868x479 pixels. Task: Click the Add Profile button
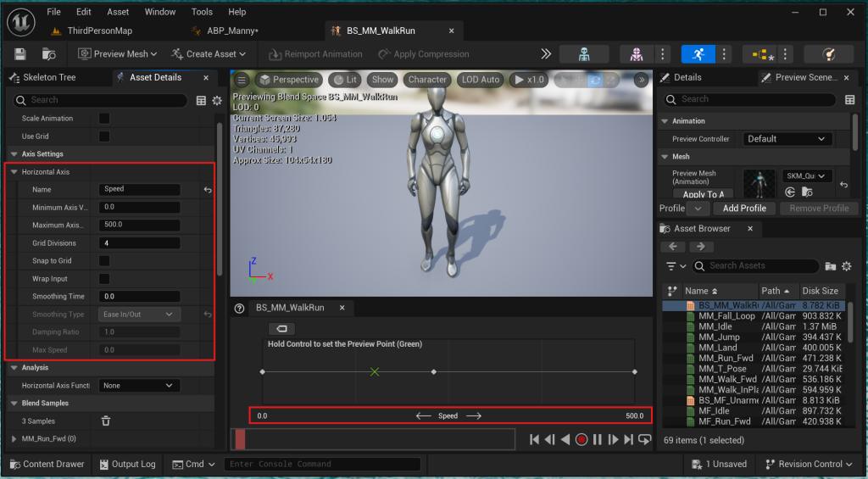click(744, 209)
